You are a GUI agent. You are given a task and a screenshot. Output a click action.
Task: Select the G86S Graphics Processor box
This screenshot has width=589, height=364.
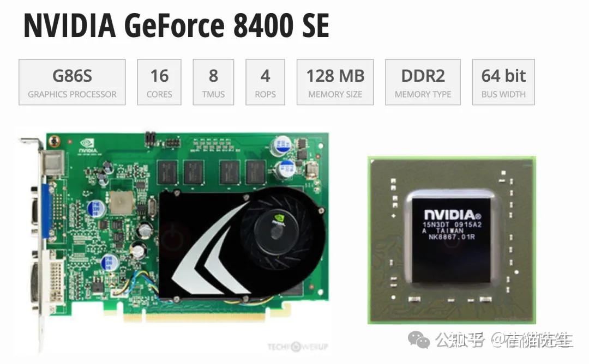[x=72, y=82]
